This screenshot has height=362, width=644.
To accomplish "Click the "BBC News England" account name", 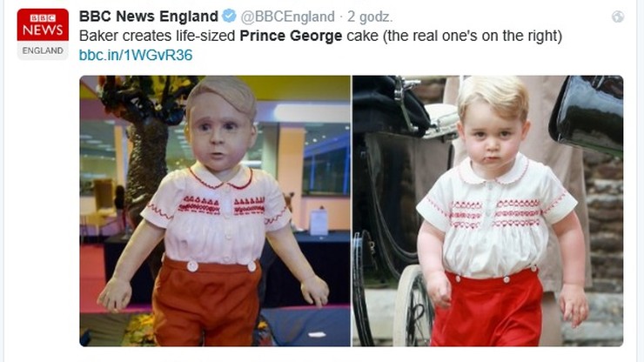I will tap(149, 17).
